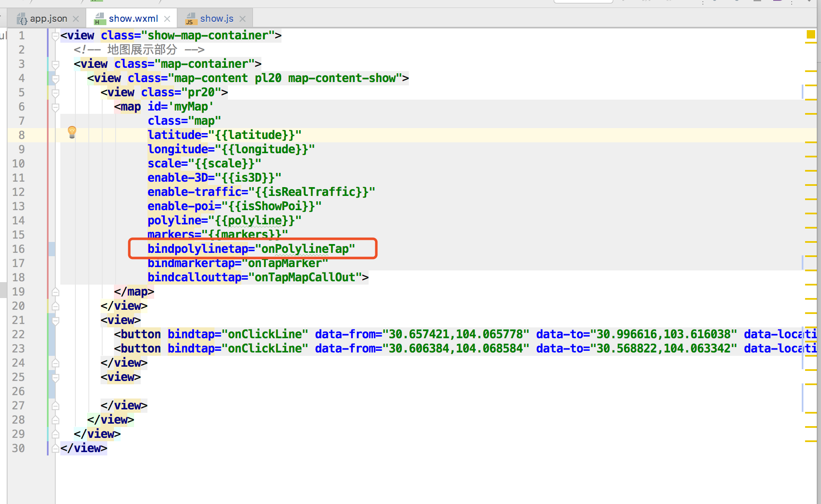Fold the pr20 view block on line 5

point(55,93)
